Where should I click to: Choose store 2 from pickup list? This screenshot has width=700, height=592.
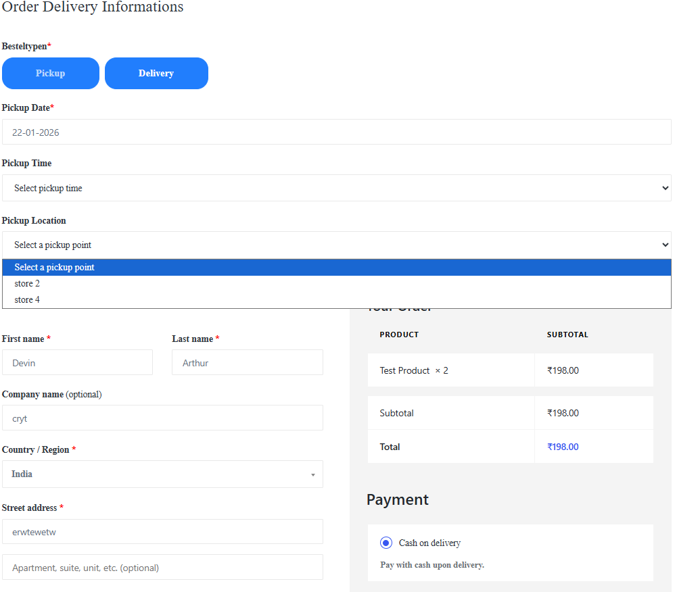point(27,284)
